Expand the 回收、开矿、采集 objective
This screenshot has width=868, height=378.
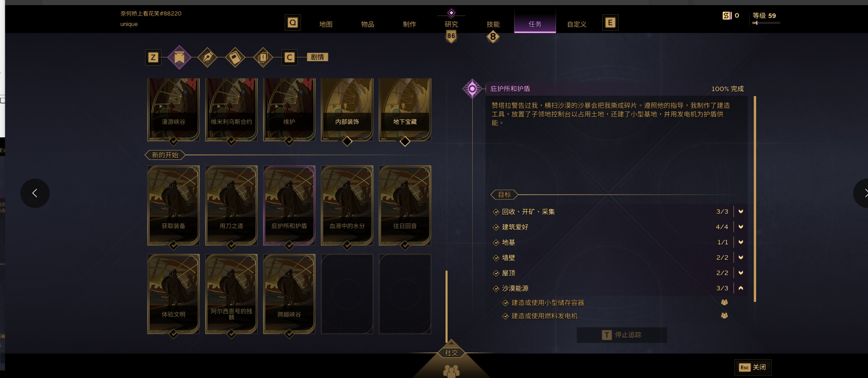[x=741, y=211]
